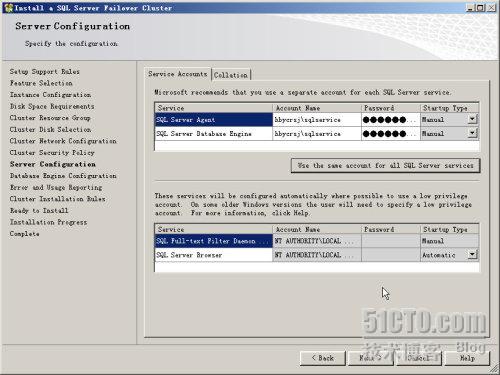The height and width of the screenshot is (375, 500).
Task: Click the Account Name header in the top table
Action: [x=317, y=108]
